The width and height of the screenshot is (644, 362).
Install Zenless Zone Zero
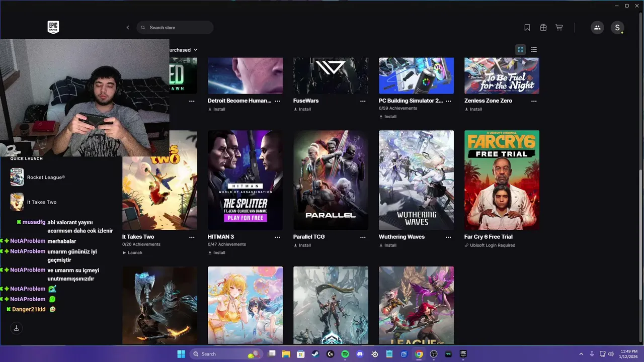click(x=473, y=109)
